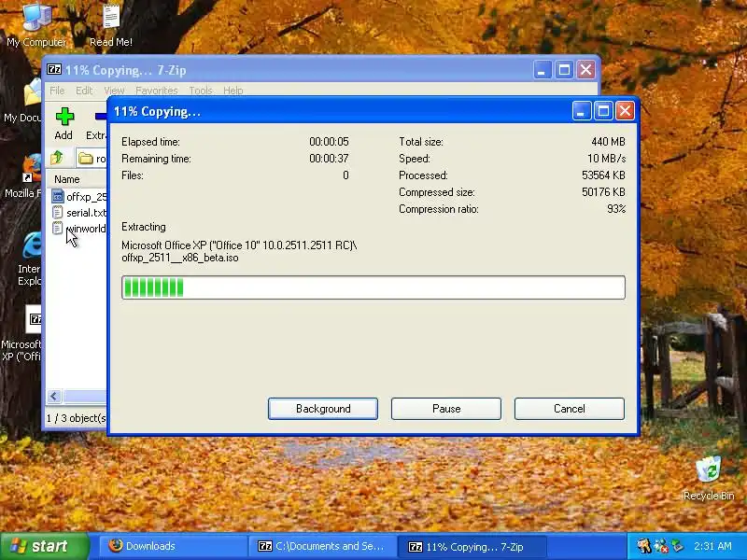Open View menu in 7-Zip window
This screenshot has width=747, height=560.
tap(114, 91)
